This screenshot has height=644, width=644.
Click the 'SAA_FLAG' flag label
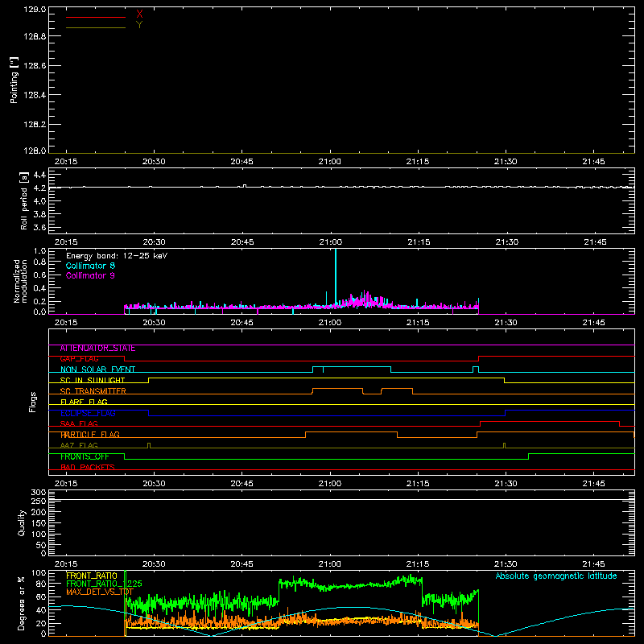79,424
